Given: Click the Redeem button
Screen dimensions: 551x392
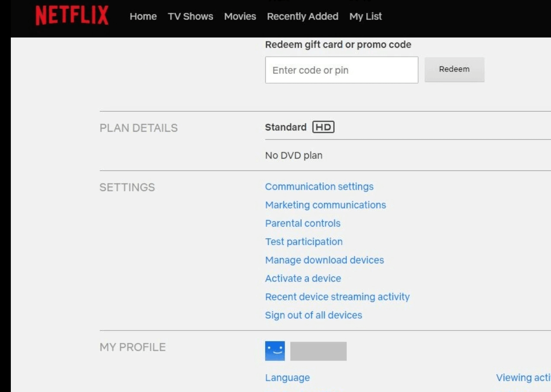Looking at the screenshot, I should tap(454, 69).
